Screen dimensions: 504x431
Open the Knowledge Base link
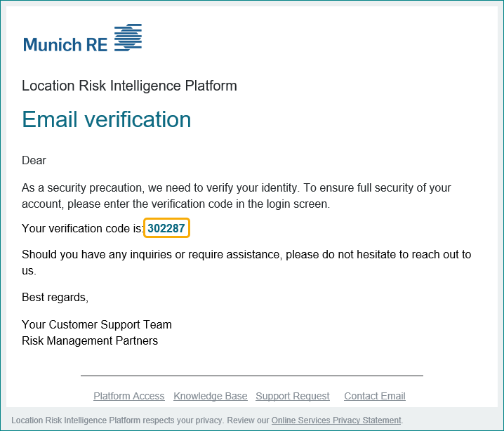coord(211,396)
